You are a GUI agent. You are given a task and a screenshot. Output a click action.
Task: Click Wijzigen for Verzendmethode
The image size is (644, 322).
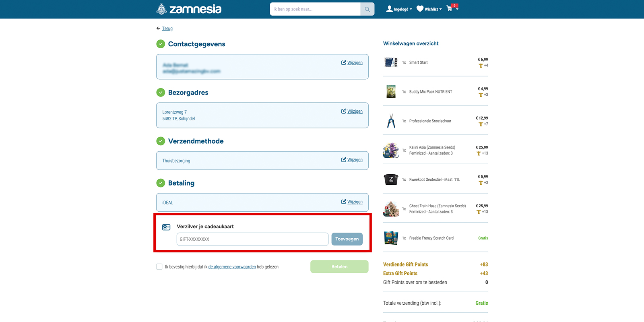[352, 160]
